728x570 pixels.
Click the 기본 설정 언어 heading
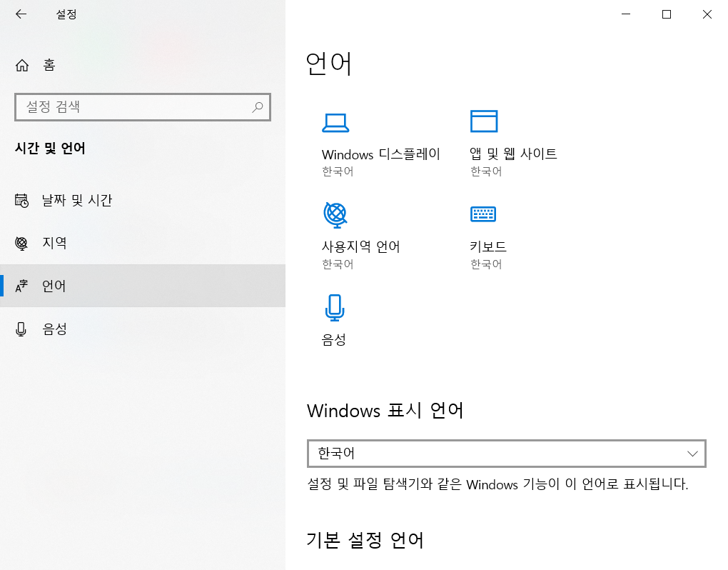(365, 540)
